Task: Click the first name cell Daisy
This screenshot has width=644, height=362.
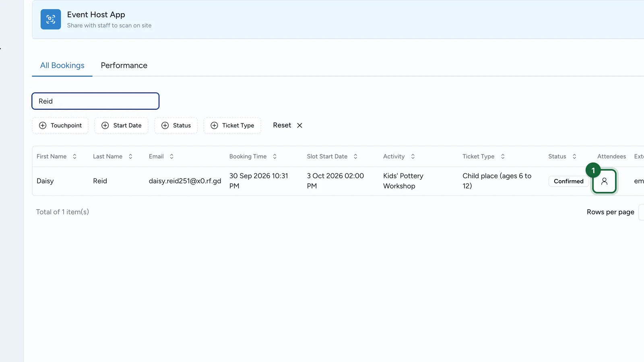Action: coord(45,181)
